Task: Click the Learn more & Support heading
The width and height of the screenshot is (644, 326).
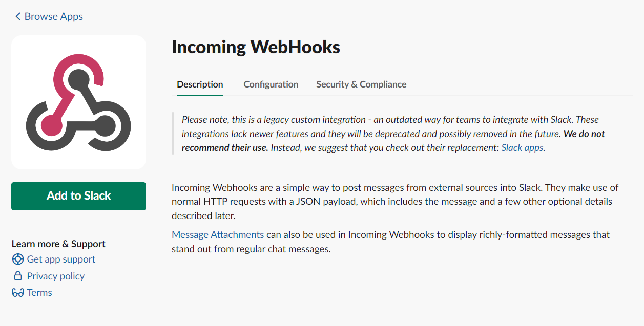Action: pos(58,244)
